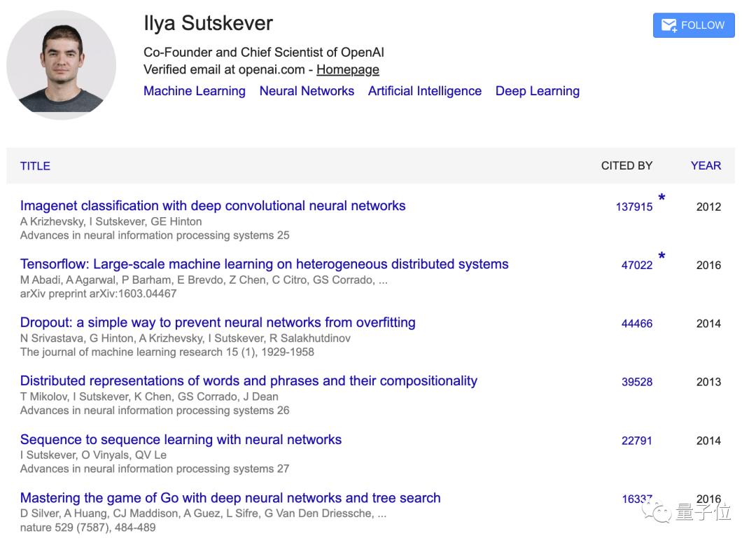View the 47022 citations list

(x=637, y=265)
